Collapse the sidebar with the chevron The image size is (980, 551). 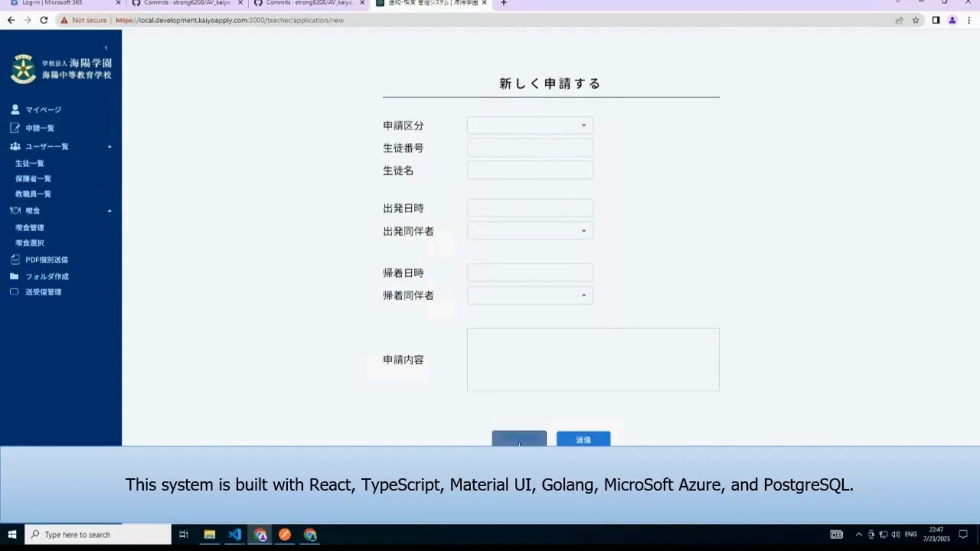tap(106, 48)
